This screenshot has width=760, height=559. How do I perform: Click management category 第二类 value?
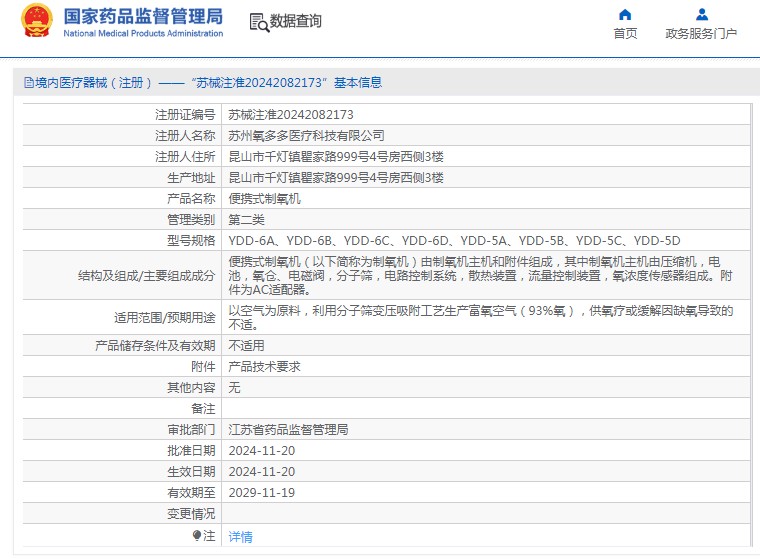pyautogui.click(x=246, y=219)
